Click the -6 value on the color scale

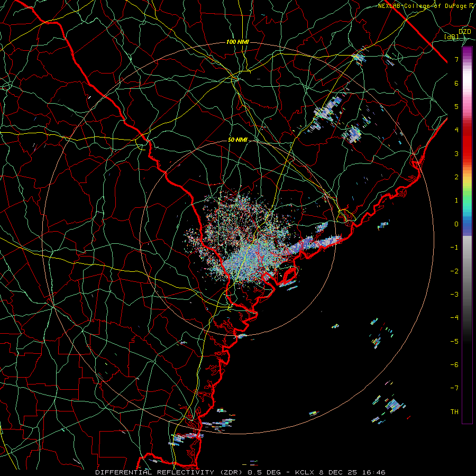pos(454,364)
